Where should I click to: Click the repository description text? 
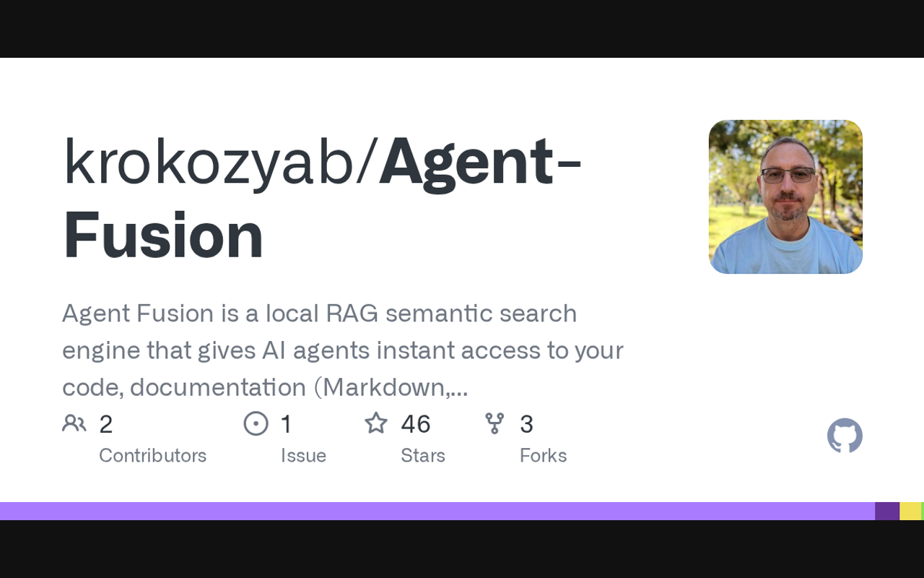click(343, 350)
